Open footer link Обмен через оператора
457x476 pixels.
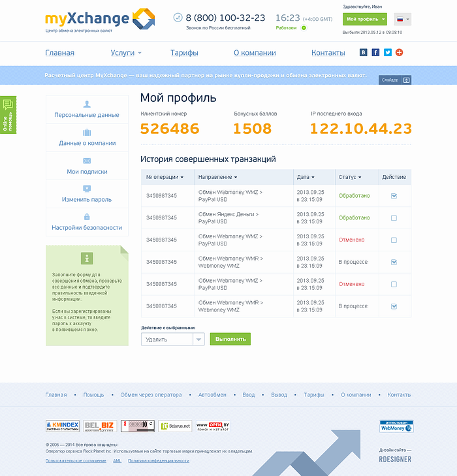point(151,395)
